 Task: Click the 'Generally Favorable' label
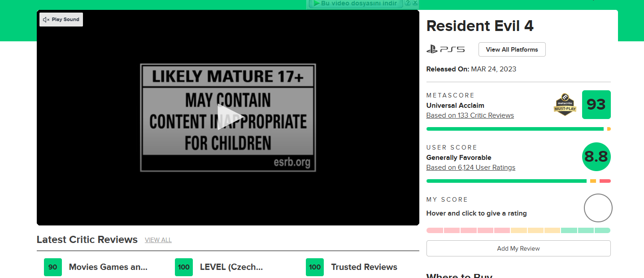coord(459,158)
